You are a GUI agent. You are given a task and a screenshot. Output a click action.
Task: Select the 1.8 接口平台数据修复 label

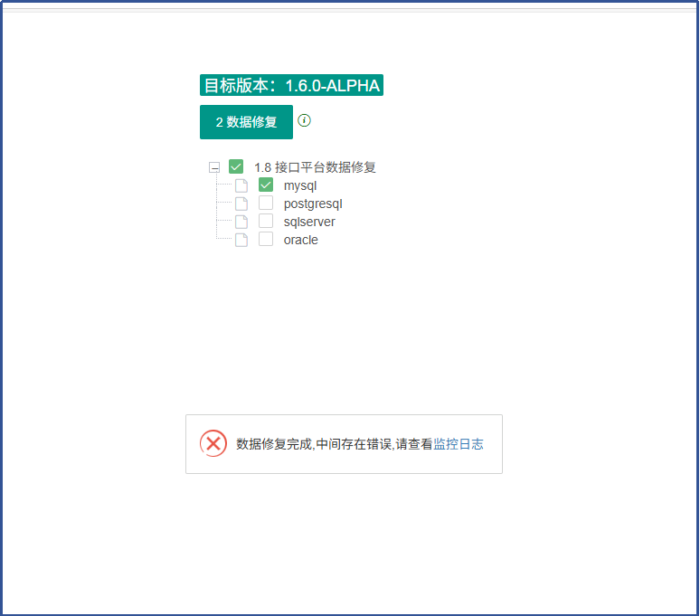coord(315,167)
